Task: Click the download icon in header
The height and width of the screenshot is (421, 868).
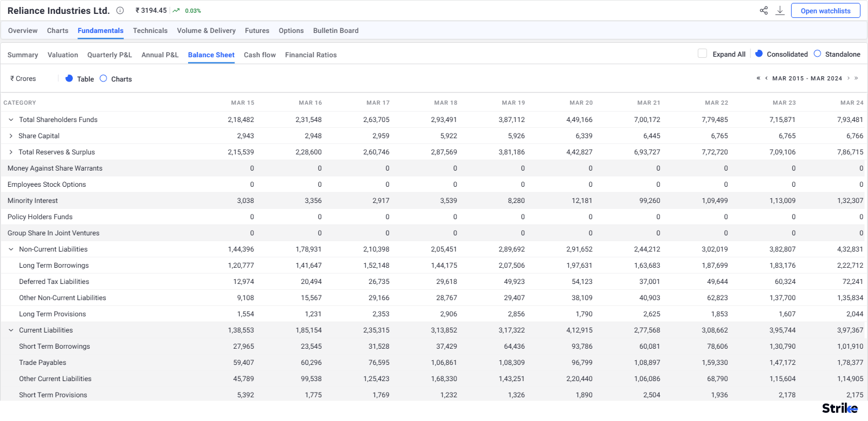Action: point(780,10)
